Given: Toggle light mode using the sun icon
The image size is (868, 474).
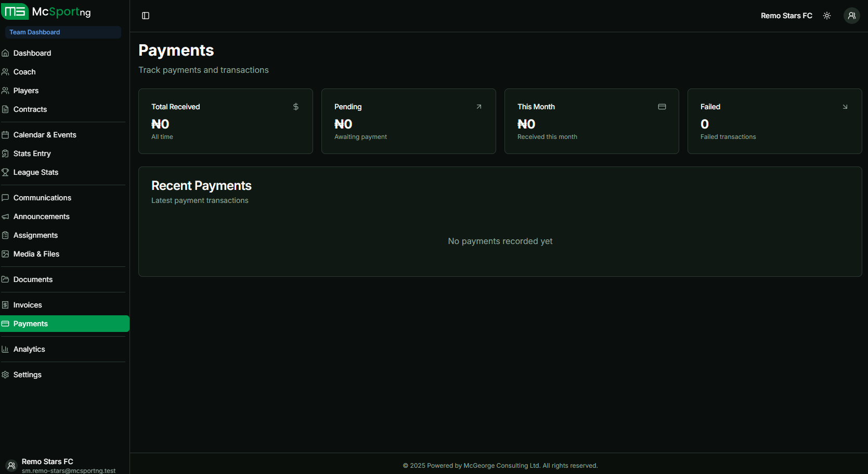Looking at the screenshot, I should point(826,15).
